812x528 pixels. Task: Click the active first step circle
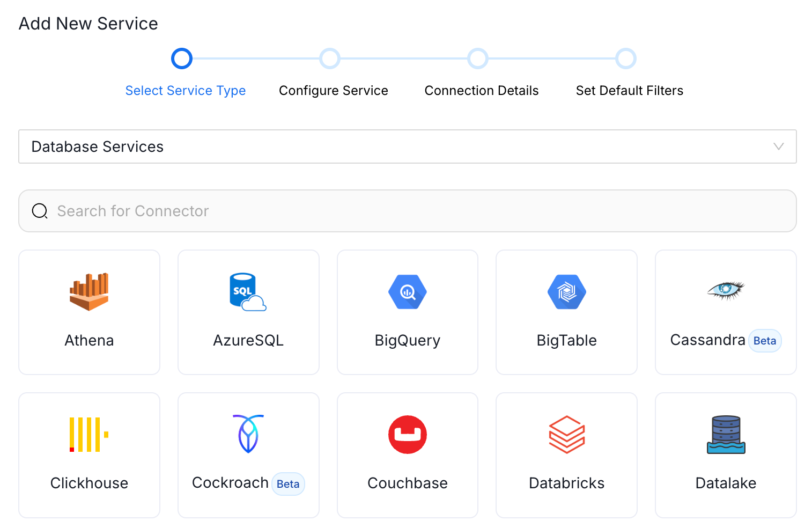182,58
